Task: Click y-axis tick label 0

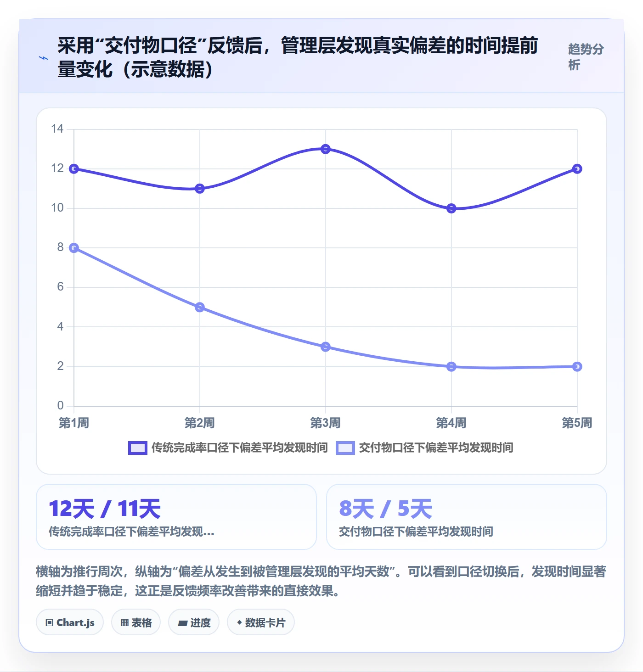Action: 60,405
